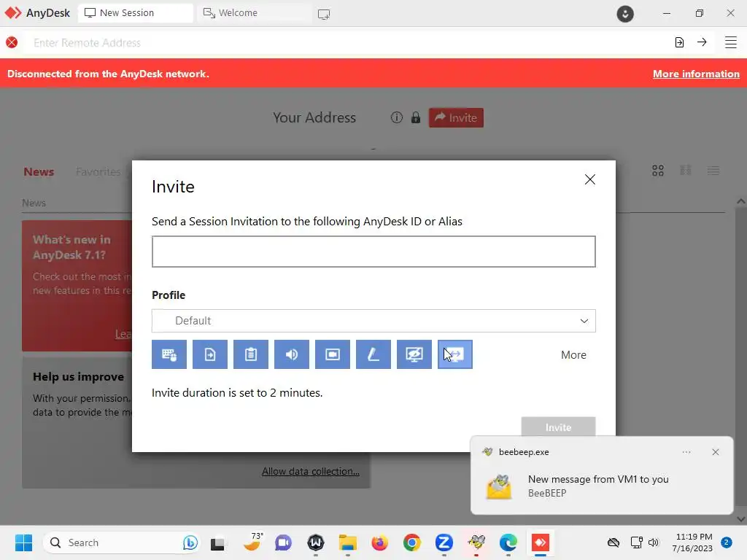This screenshot has height=560, width=747.
Task: Open BeeBEEP from the taskbar
Action: pos(476,542)
